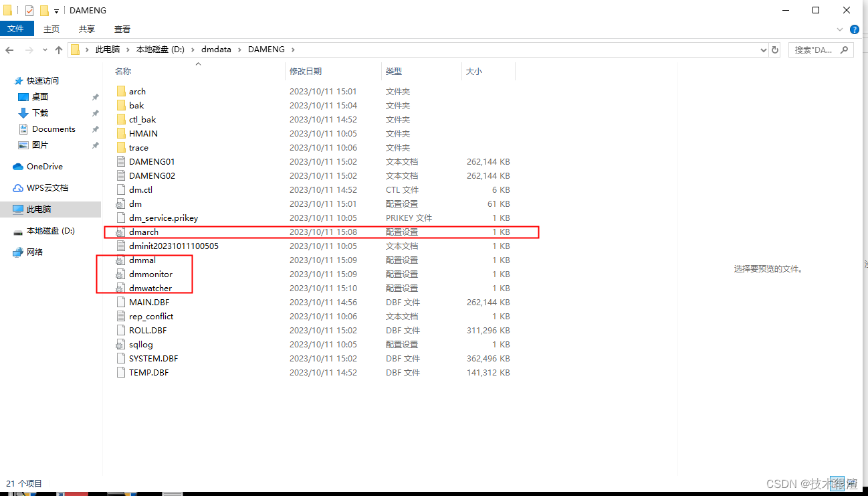868x496 pixels.
Task: Select 快速访问 in navigation pane
Action: click(x=43, y=80)
